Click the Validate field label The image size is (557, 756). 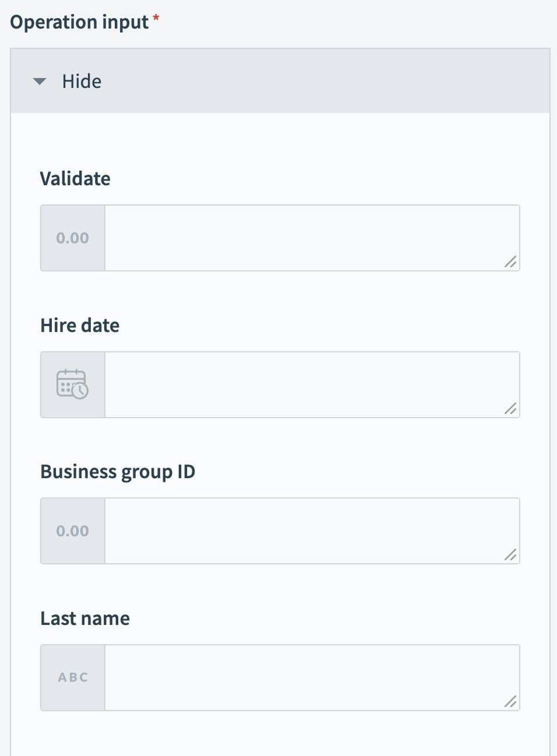(x=75, y=178)
